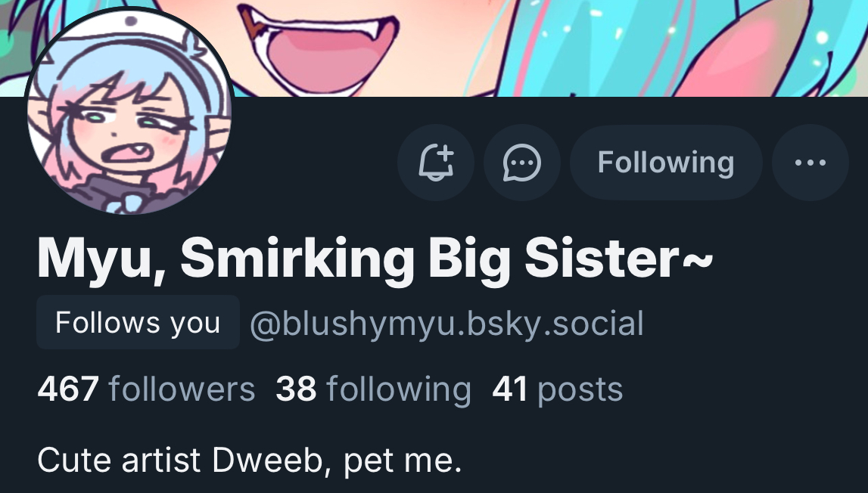Select the bio text "Cute artist Dweeb, pet me."
This screenshot has width=868, height=493.
point(250,460)
